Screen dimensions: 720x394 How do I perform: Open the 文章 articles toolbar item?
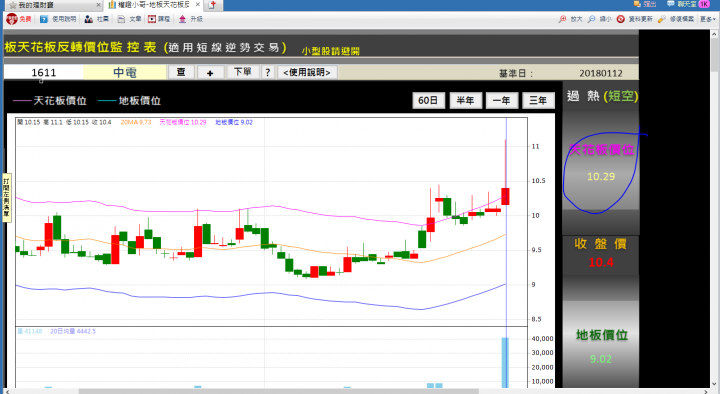pos(129,19)
